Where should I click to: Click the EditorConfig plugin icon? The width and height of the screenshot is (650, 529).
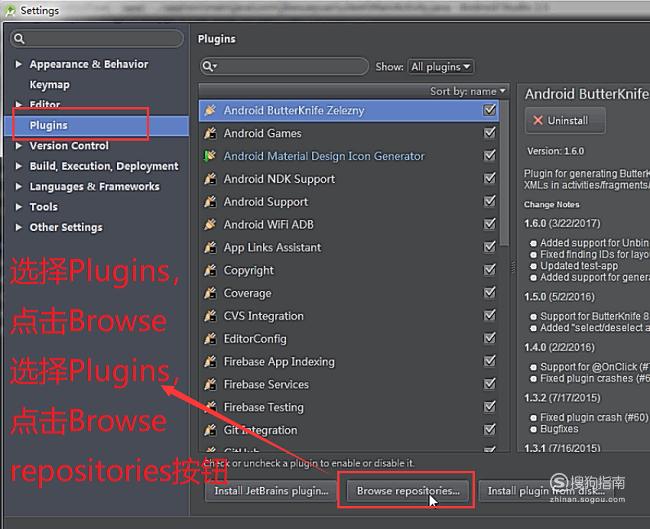pos(211,339)
